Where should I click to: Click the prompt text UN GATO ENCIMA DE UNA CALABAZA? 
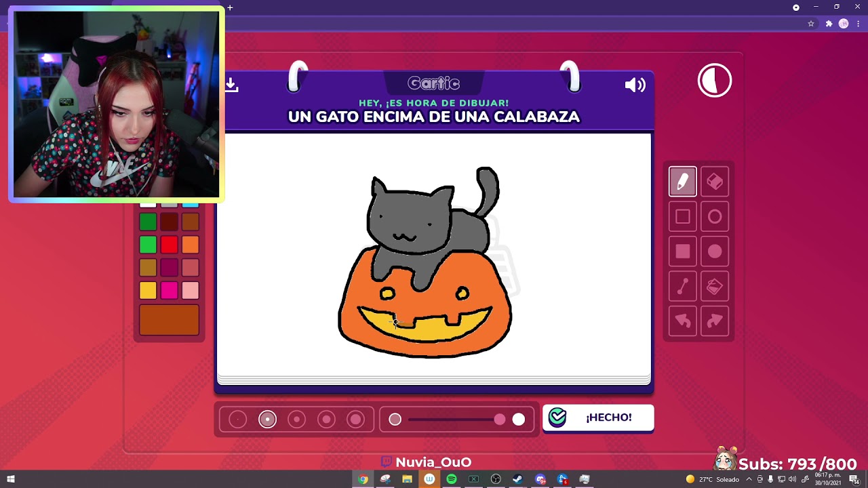coord(434,117)
